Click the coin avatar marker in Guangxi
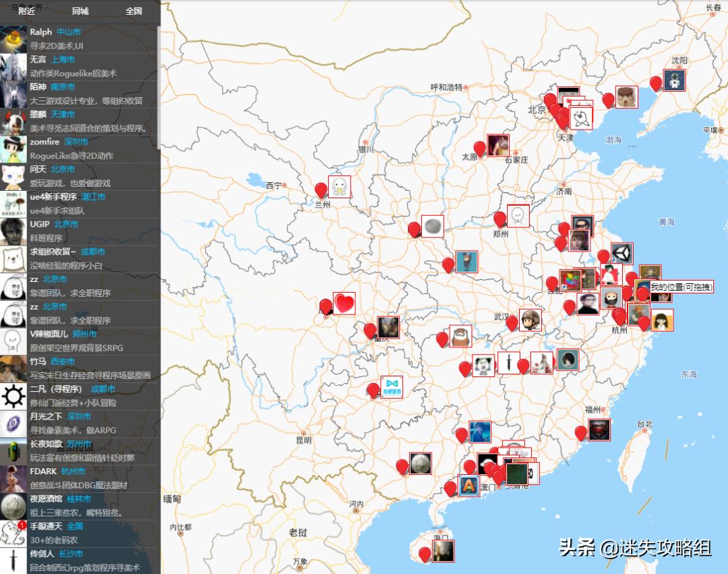Viewport: 728px width, 574px height. click(x=421, y=463)
